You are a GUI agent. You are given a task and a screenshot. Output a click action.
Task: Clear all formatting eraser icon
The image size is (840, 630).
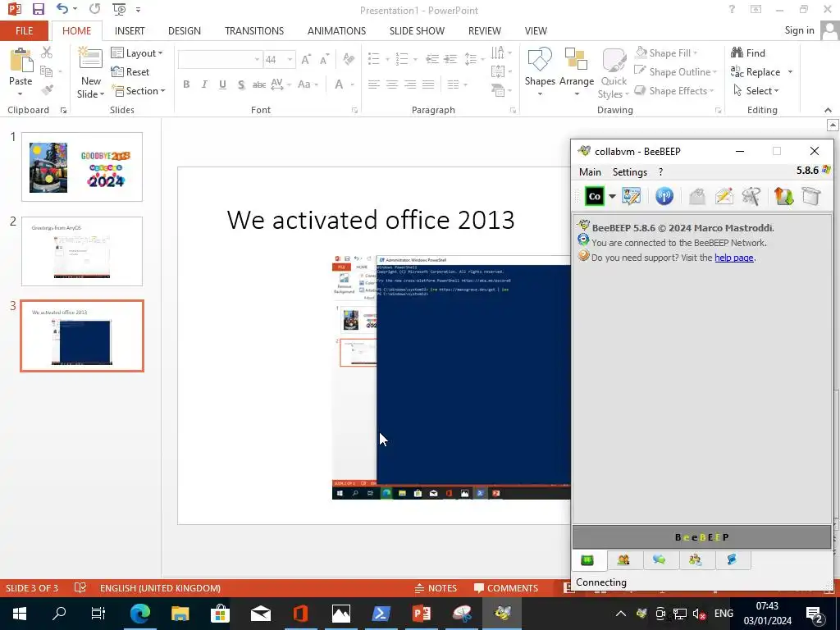pos(348,59)
